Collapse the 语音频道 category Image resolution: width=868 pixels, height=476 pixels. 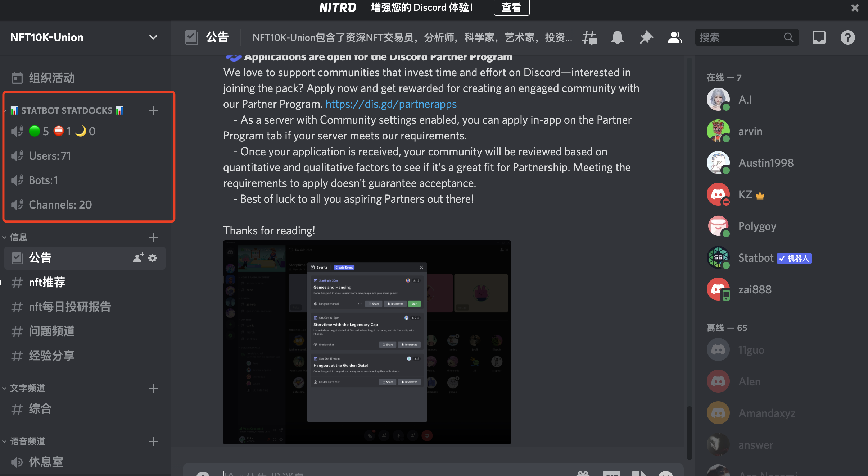pyautogui.click(x=27, y=441)
